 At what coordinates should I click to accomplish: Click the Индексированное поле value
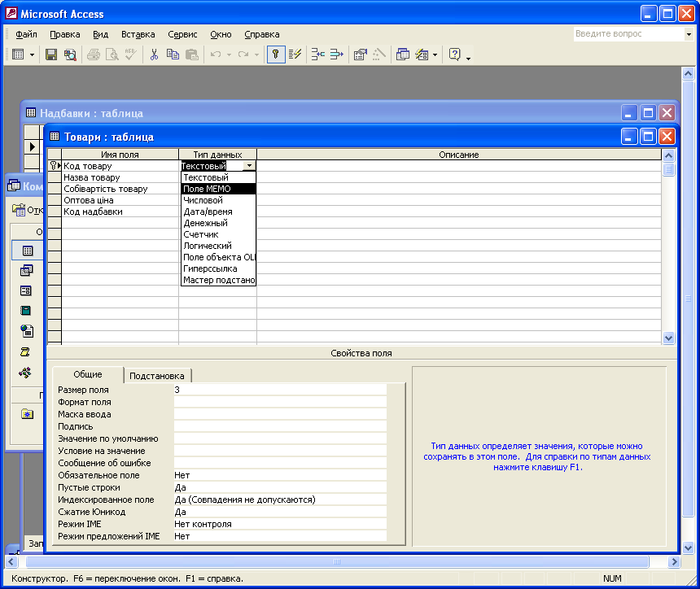pos(280,500)
